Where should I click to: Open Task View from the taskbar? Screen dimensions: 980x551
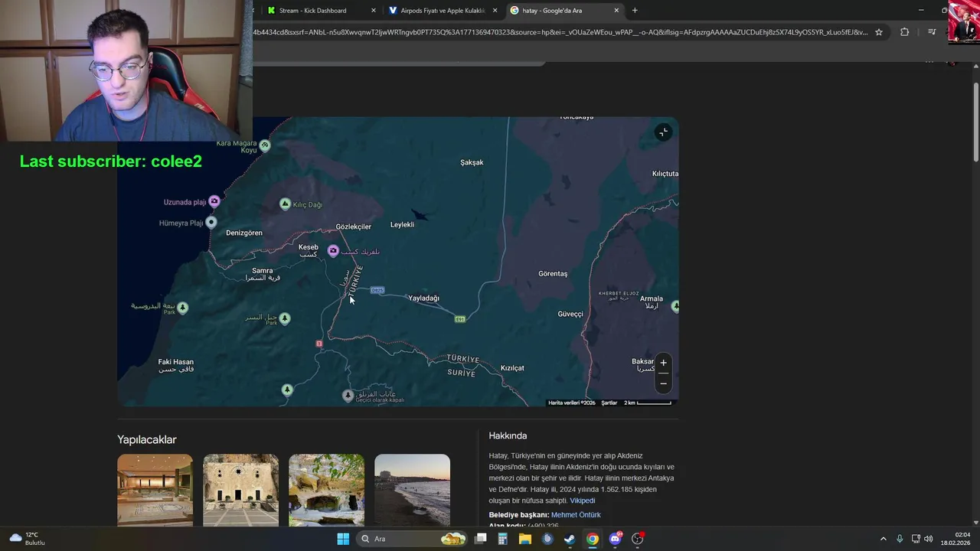481,539
